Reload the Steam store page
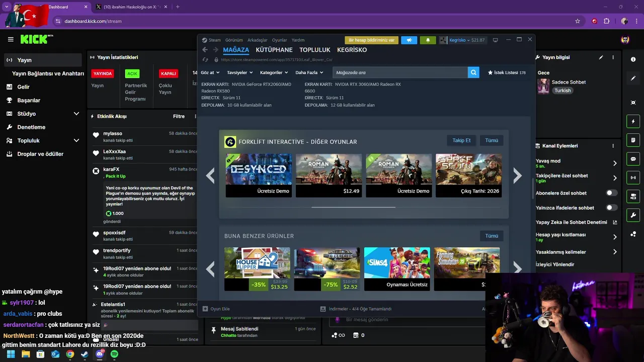644x362 pixels. [x=205, y=59]
